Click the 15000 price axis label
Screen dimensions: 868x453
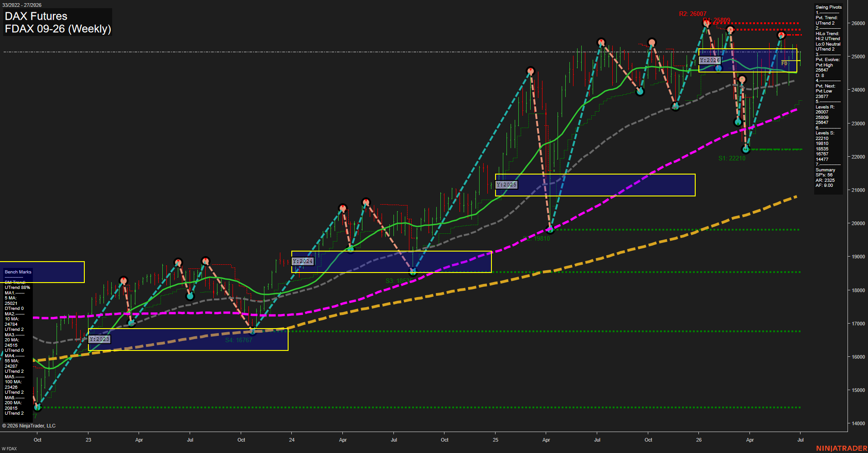(858, 390)
